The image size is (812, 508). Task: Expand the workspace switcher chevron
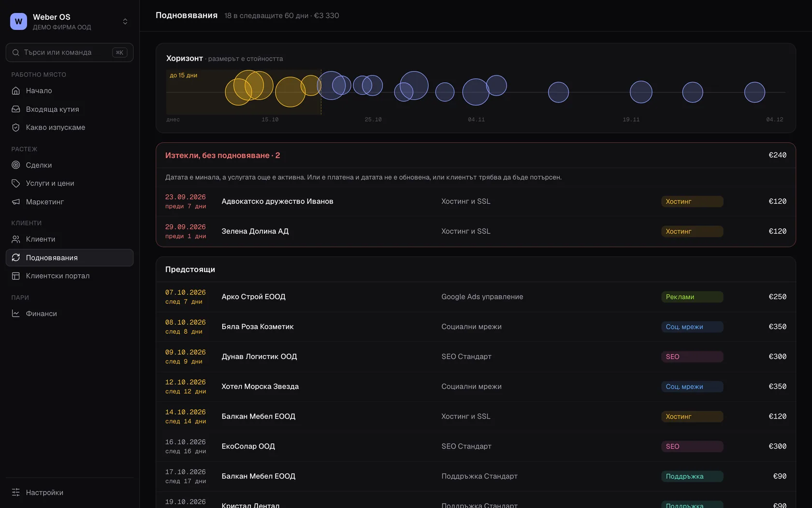[125, 21]
